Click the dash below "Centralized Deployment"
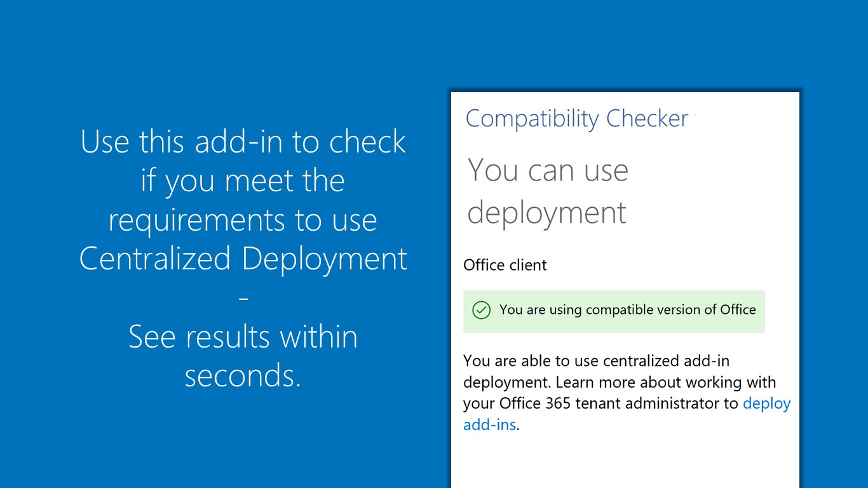 point(243,298)
